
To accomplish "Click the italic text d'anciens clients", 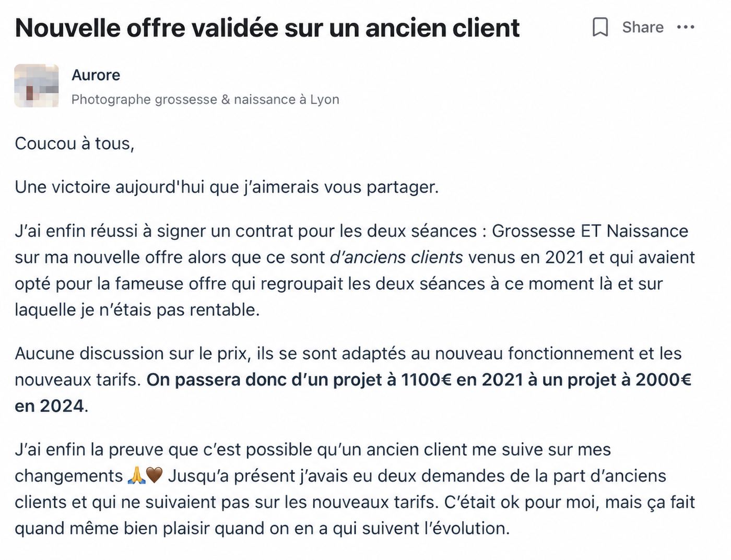I will pyautogui.click(x=396, y=257).
